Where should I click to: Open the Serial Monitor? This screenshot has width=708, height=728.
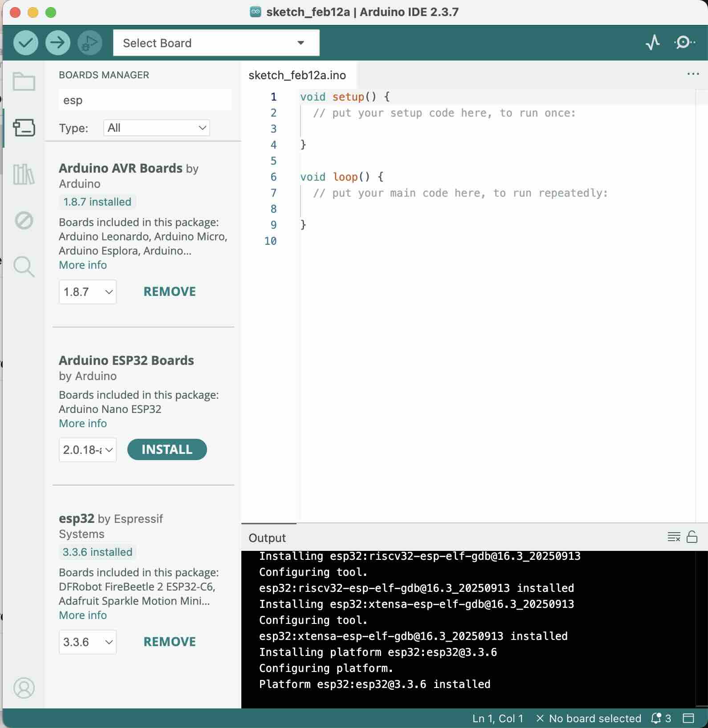[684, 43]
